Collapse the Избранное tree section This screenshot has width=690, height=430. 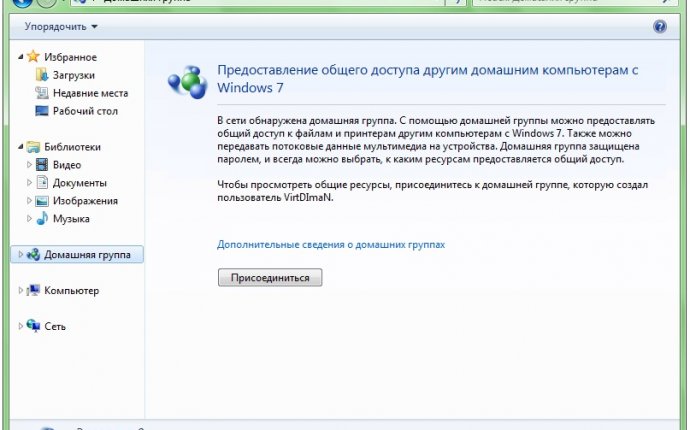[20, 57]
